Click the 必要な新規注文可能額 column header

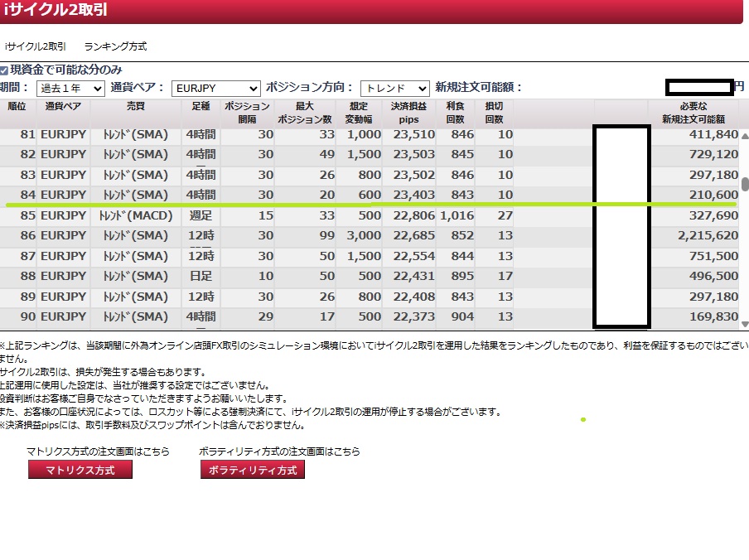[693, 113]
